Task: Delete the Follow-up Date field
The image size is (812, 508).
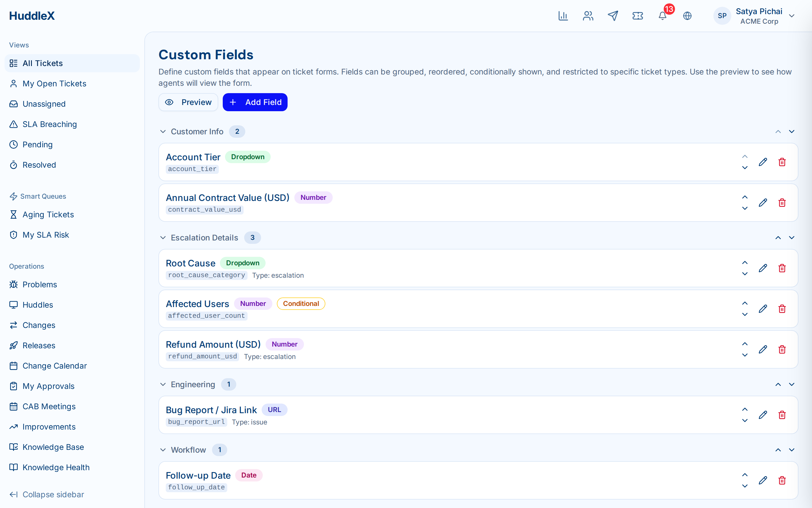Action: click(782, 480)
